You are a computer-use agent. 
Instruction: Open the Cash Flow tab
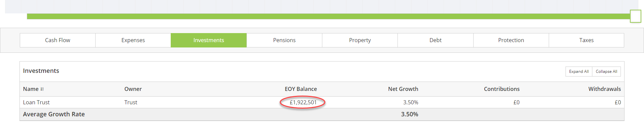[x=58, y=40]
